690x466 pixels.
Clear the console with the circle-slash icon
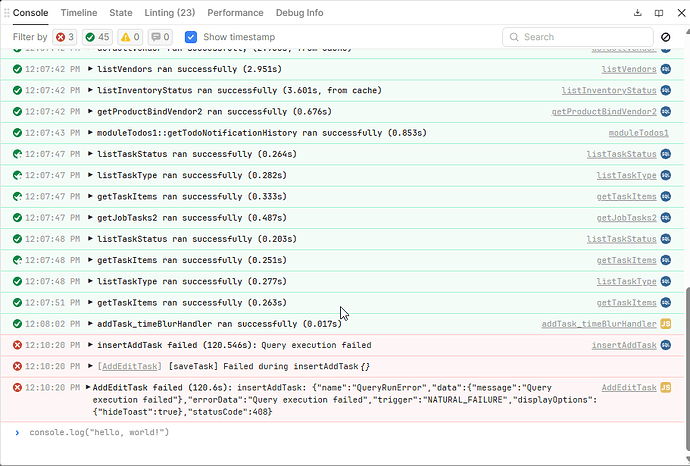pos(666,37)
